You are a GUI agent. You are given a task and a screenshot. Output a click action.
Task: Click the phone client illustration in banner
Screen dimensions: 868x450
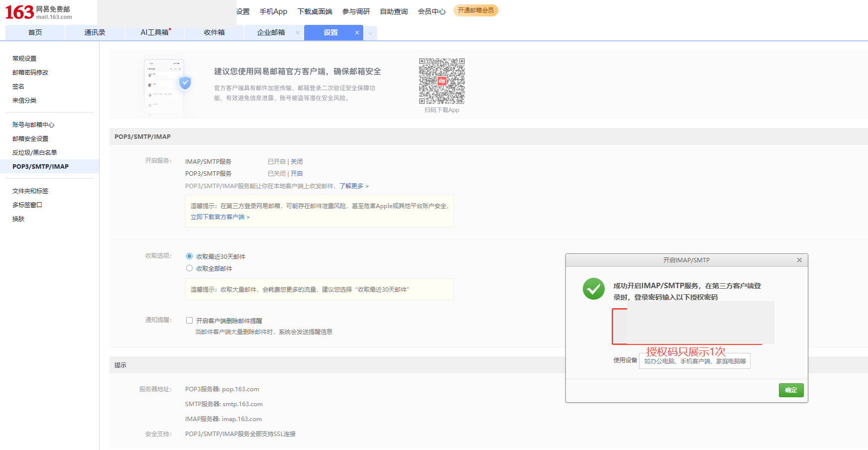[x=168, y=88]
